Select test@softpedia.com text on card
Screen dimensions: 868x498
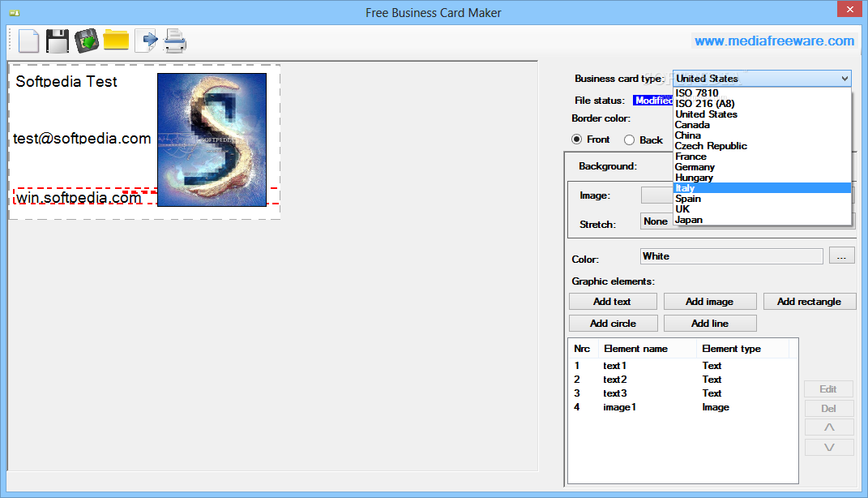[x=82, y=139]
